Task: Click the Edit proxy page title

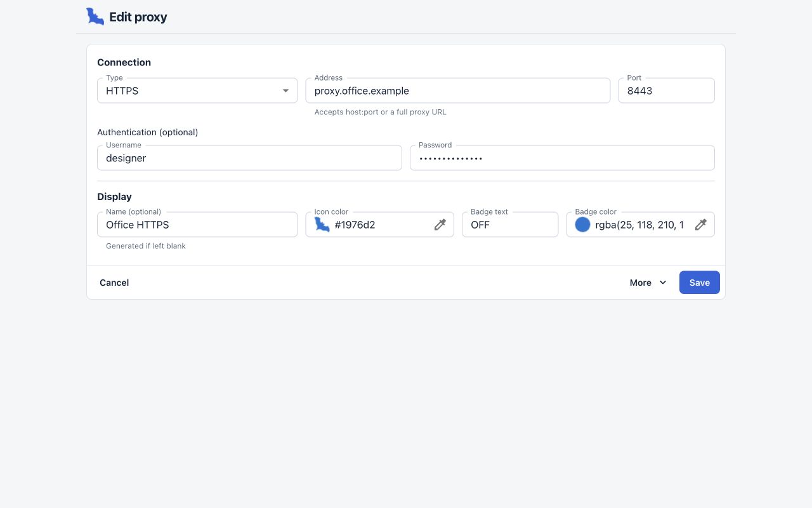Action: click(138, 17)
